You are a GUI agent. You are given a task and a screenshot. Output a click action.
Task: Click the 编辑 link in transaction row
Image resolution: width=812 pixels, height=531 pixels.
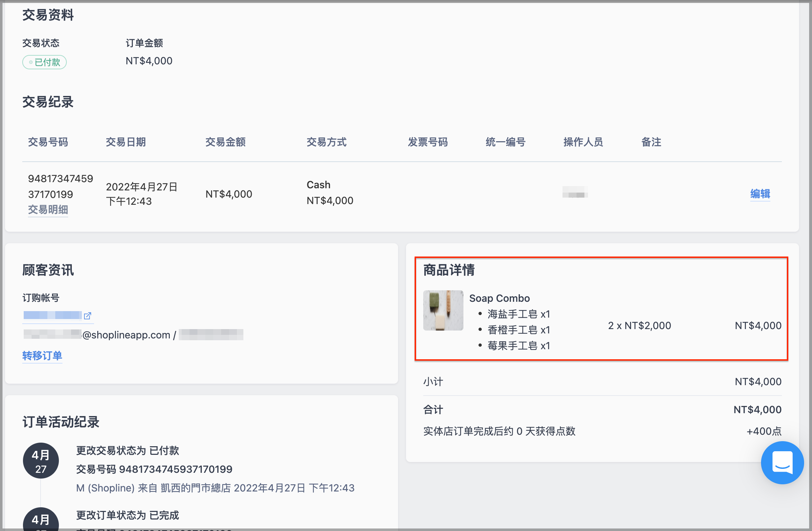tap(760, 194)
